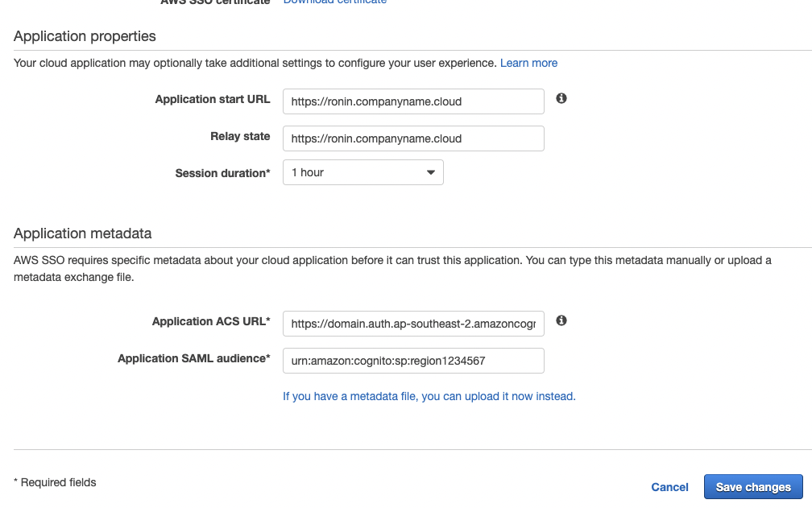Focus the Application start URL field

[x=413, y=101]
